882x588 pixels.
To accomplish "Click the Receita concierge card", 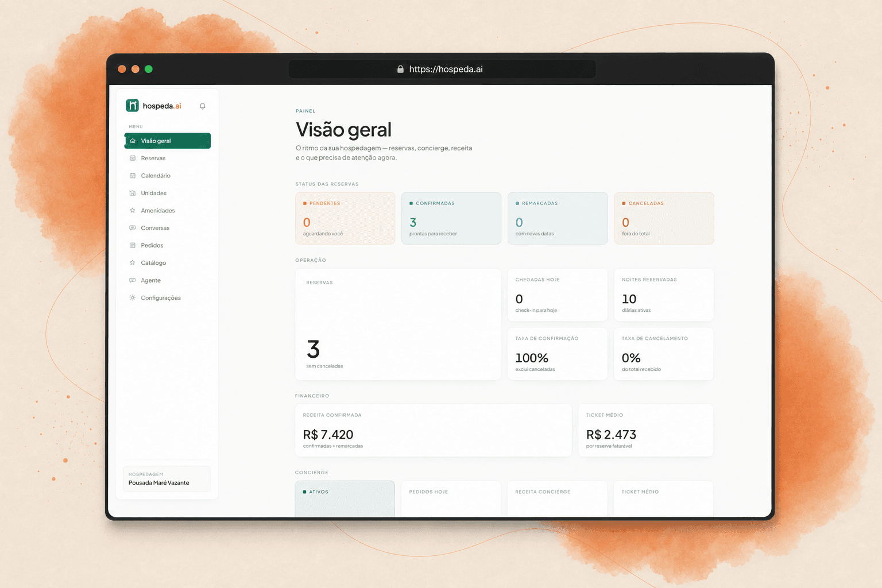I will pyautogui.click(x=557, y=499).
